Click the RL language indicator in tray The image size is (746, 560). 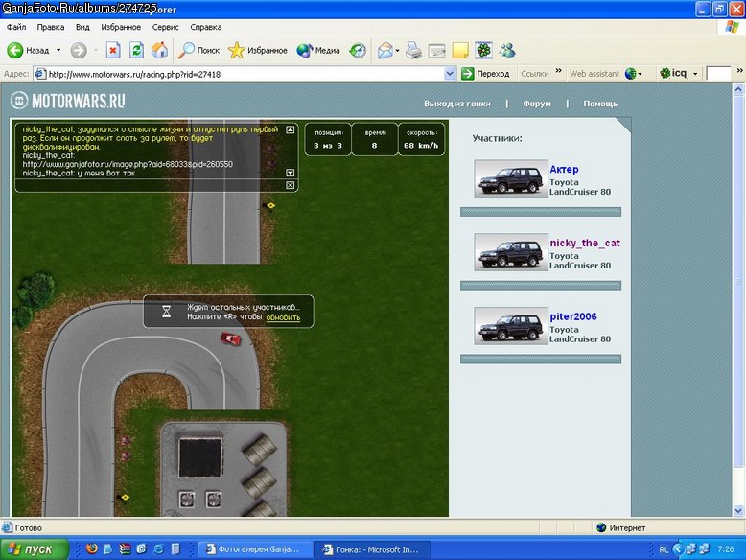click(x=664, y=549)
